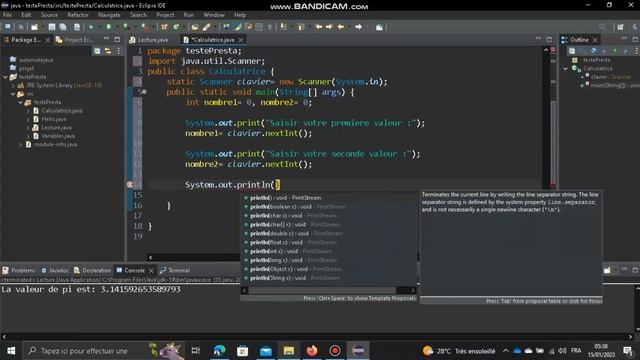Click the New Java Package toolbar icon

point(164,27)
